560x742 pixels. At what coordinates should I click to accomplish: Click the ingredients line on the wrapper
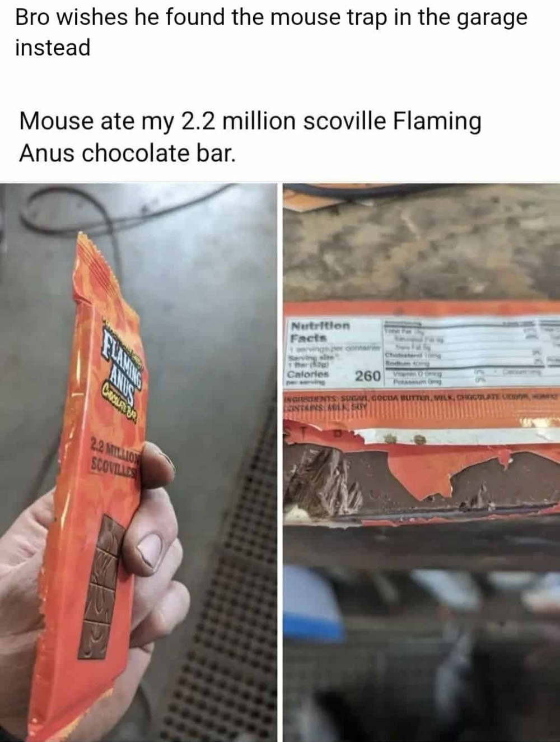(x=420, y=398)
